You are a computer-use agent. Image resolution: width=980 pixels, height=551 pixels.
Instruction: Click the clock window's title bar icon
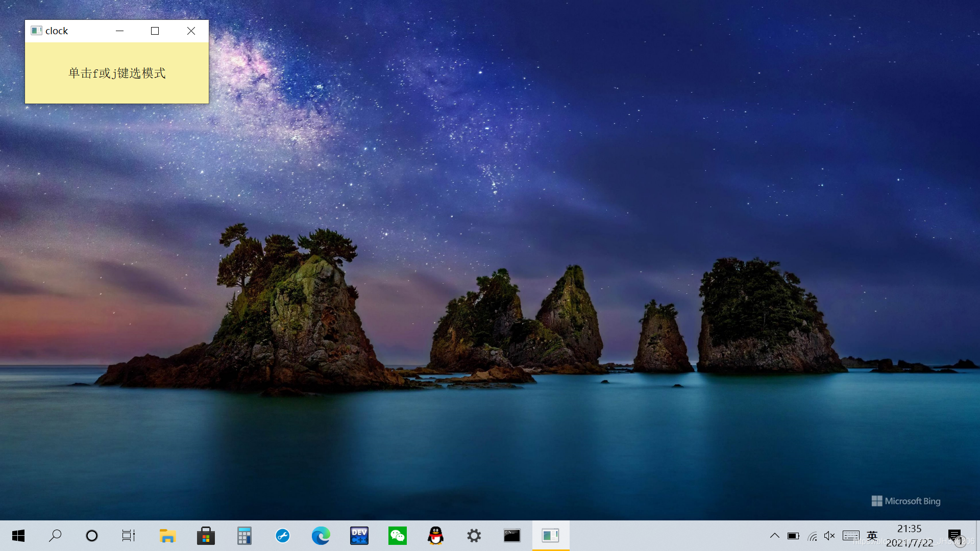click(x=36, y=31)
